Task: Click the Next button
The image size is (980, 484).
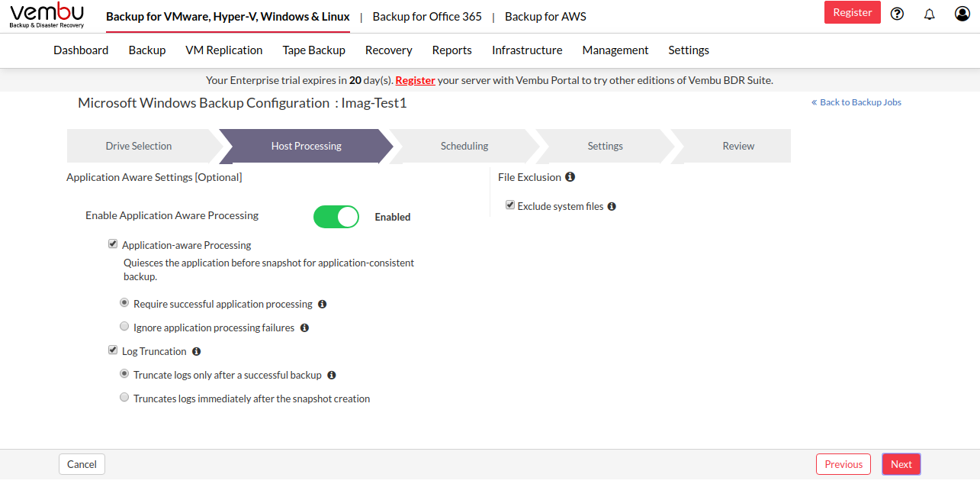Action: coord(901,464)
